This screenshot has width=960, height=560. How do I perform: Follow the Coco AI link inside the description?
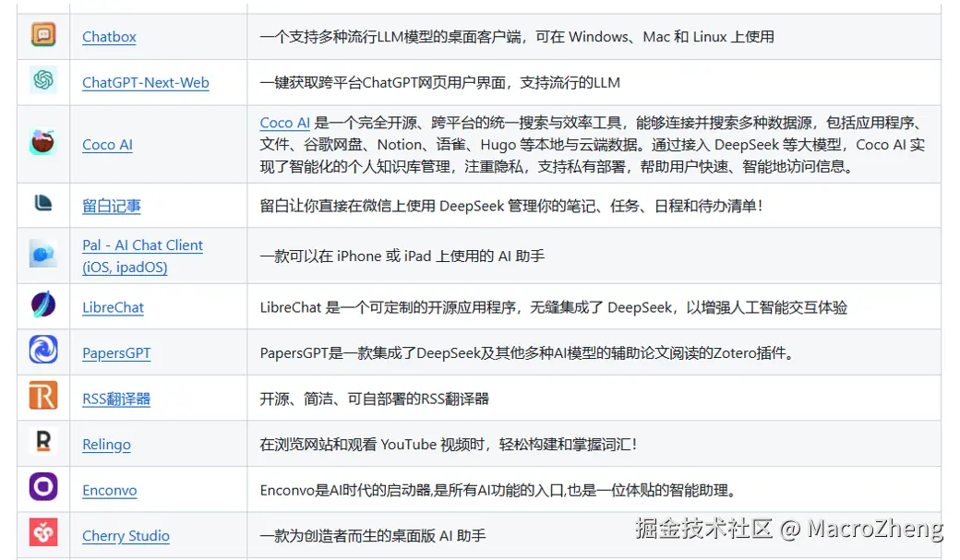click(284, 123)
